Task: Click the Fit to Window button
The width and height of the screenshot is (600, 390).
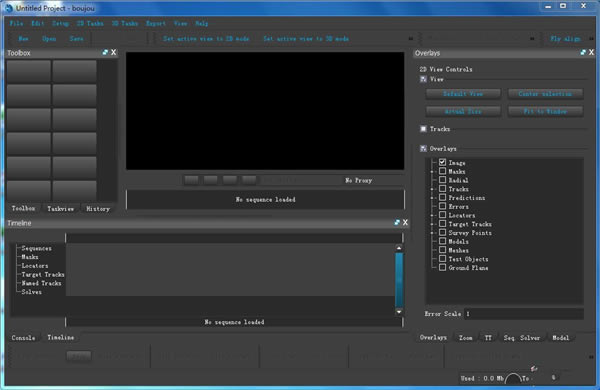Action: pos(545,111)
